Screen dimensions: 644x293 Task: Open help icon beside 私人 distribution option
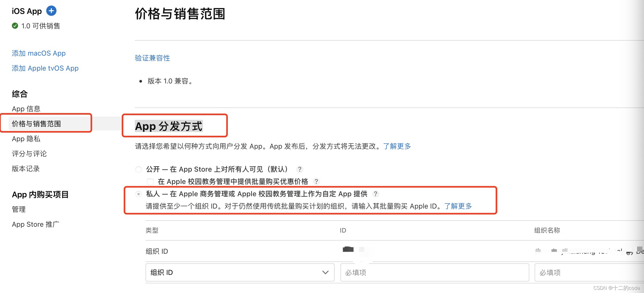click(x=375, y=194)
